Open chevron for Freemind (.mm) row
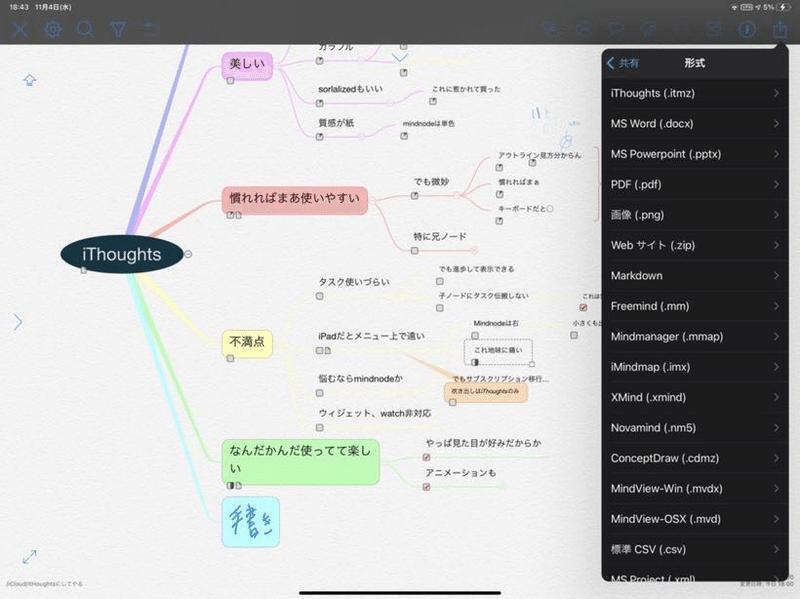The image size is (800, 599). coord(776,306)
